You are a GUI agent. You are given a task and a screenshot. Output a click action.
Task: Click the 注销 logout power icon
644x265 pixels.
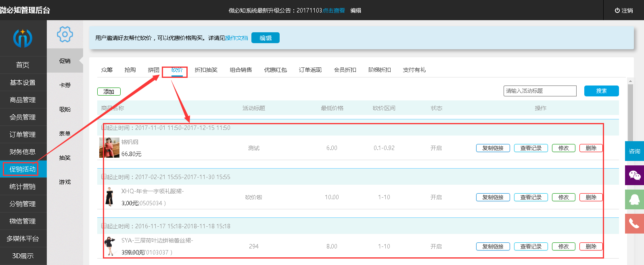617,10
